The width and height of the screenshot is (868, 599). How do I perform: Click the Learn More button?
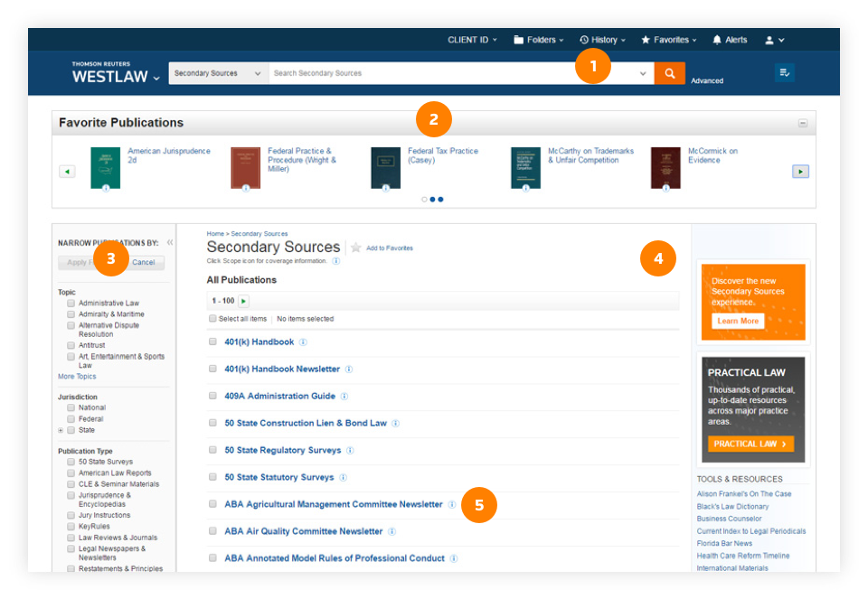[x=737, y=321]
